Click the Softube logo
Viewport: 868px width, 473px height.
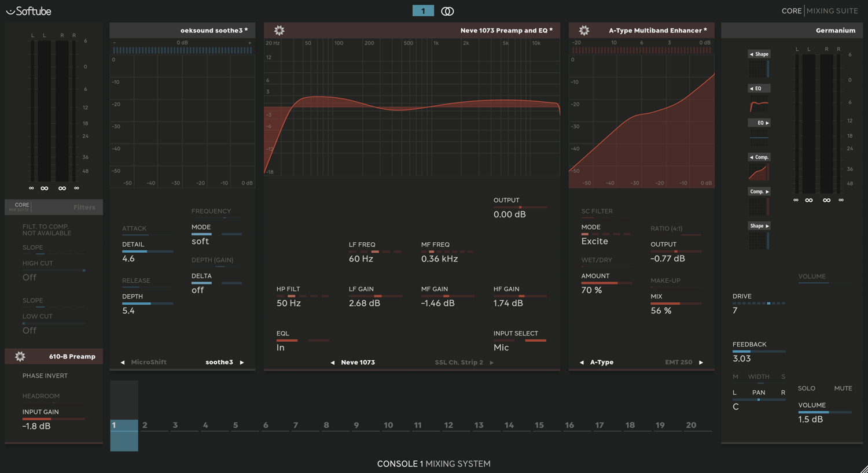(28, 11)
